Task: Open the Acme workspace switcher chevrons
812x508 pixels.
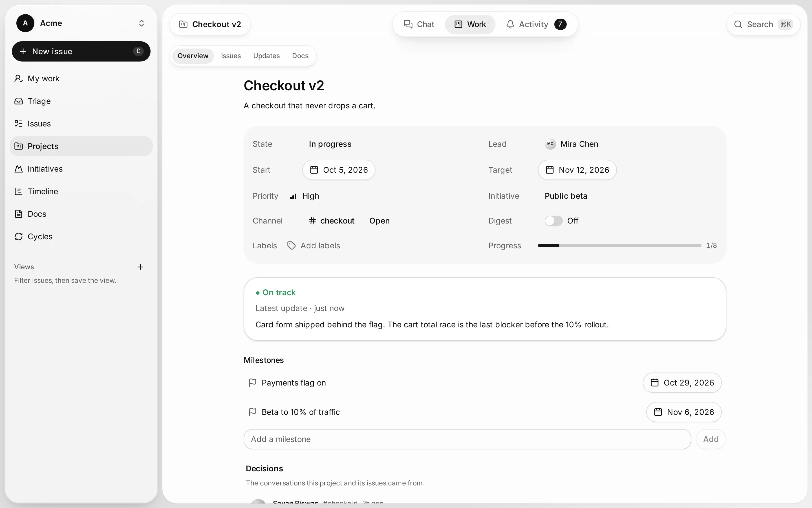Action: point(141,23)
